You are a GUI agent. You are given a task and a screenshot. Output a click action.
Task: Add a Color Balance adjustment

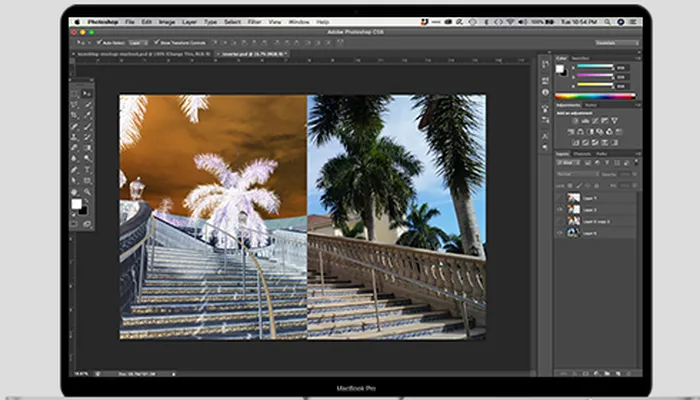pos(580,132)
